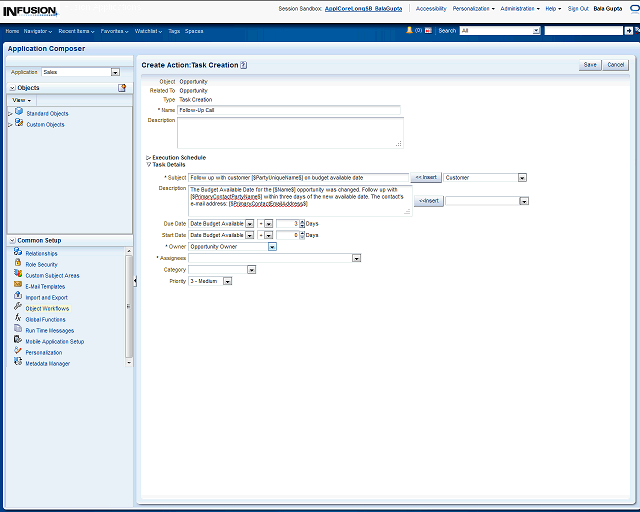This screenshot has height=512, width=640.
Task: Click the Save button
Action: pyautogui.click(x=590, y=64)
